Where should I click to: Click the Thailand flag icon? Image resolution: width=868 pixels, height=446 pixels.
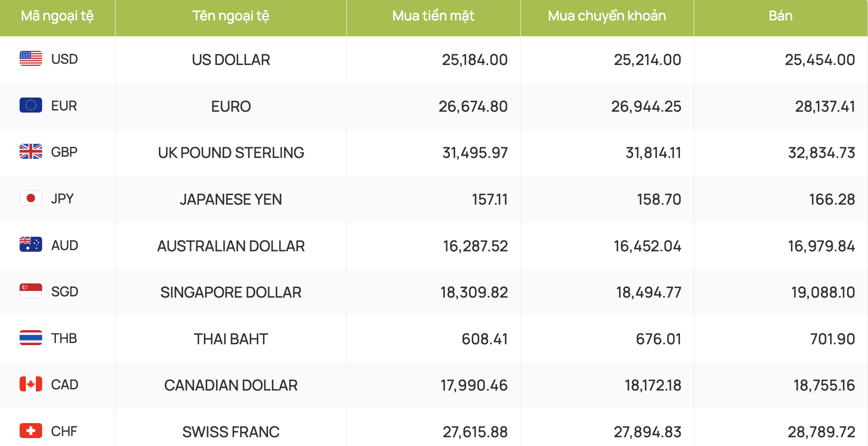pos(31,338)
